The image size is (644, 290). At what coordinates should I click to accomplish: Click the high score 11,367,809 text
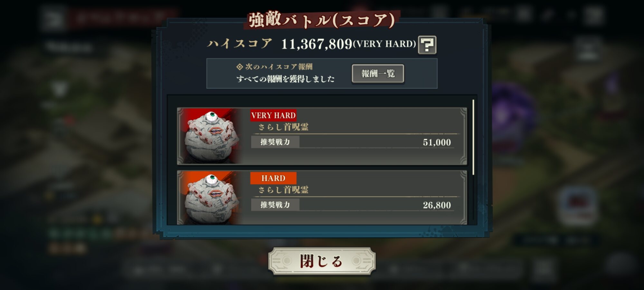tap(317, 44)
